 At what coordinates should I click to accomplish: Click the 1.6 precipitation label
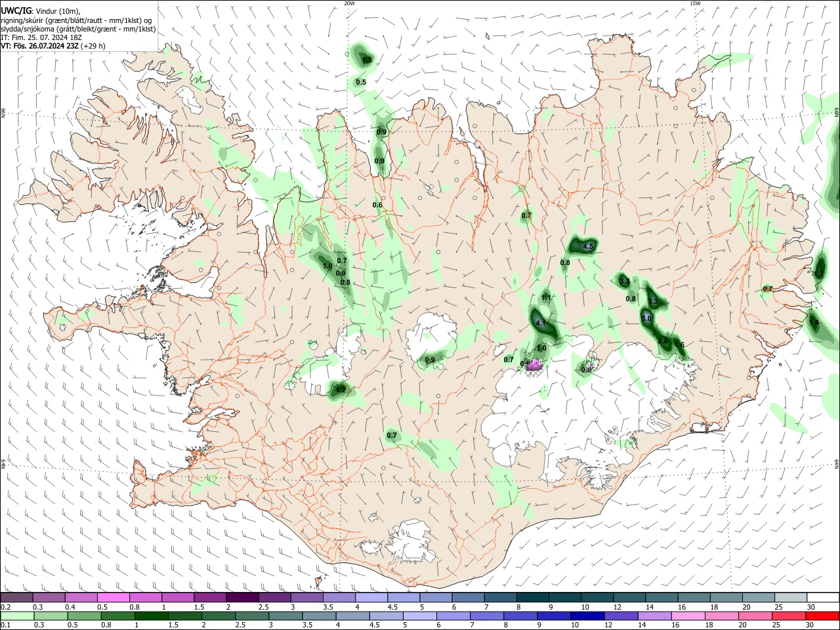(680, 345)
